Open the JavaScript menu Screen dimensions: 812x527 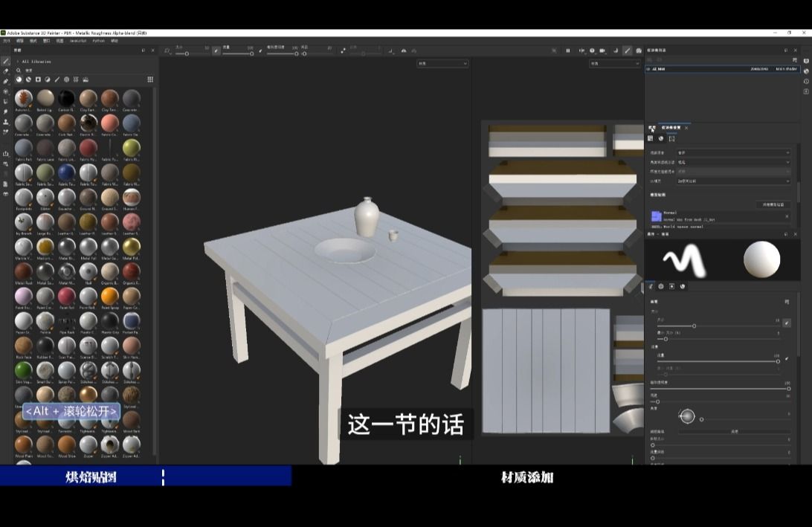click(x=78, y=41)
